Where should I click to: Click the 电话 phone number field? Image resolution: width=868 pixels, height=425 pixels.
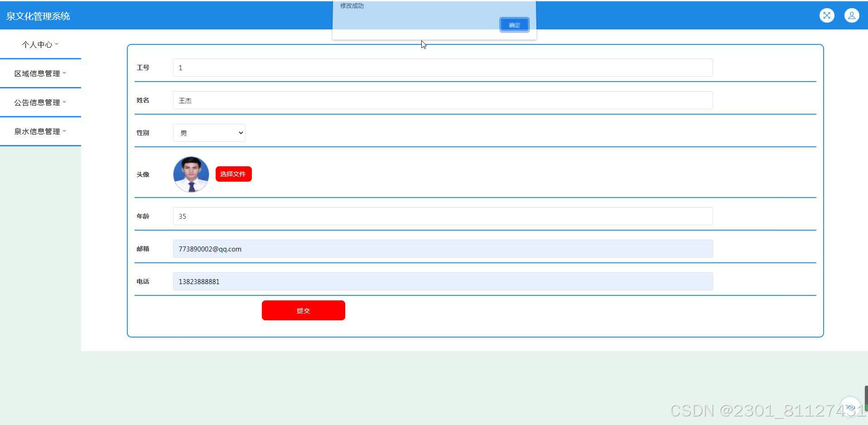(443, 281)
